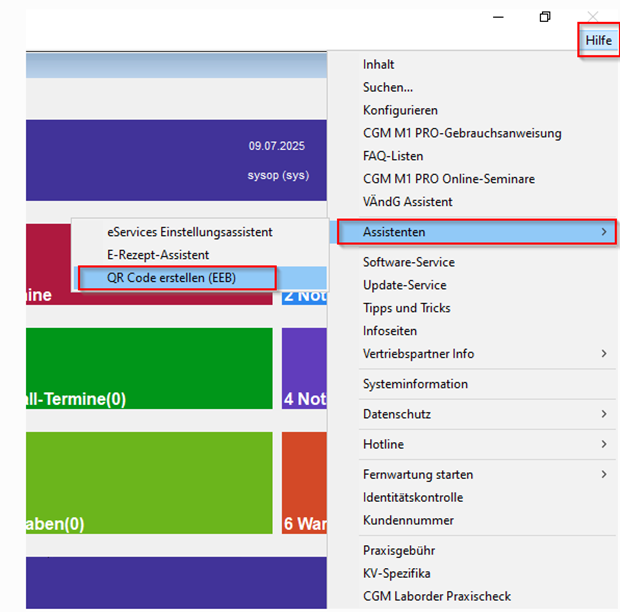620x612 pixels.
Task: Open the Hilfe menu
Action: pyautogui.click(x=598, y=40)
